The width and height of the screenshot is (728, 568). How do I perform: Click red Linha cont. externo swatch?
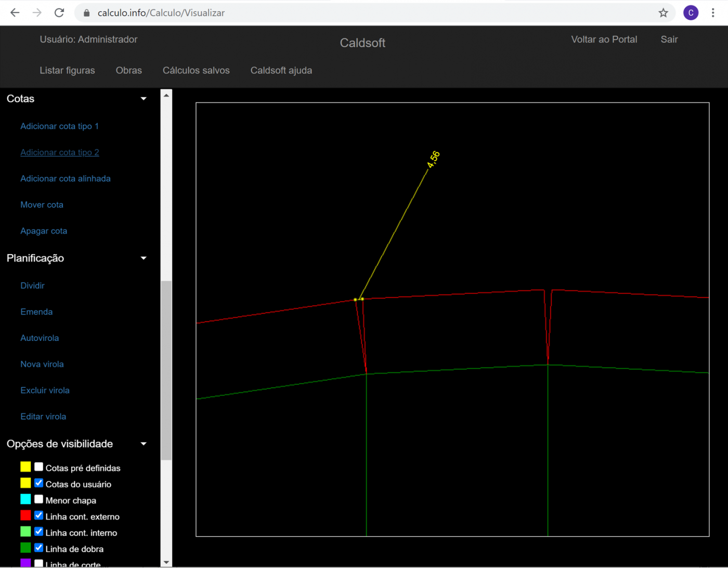click(25, 516)
